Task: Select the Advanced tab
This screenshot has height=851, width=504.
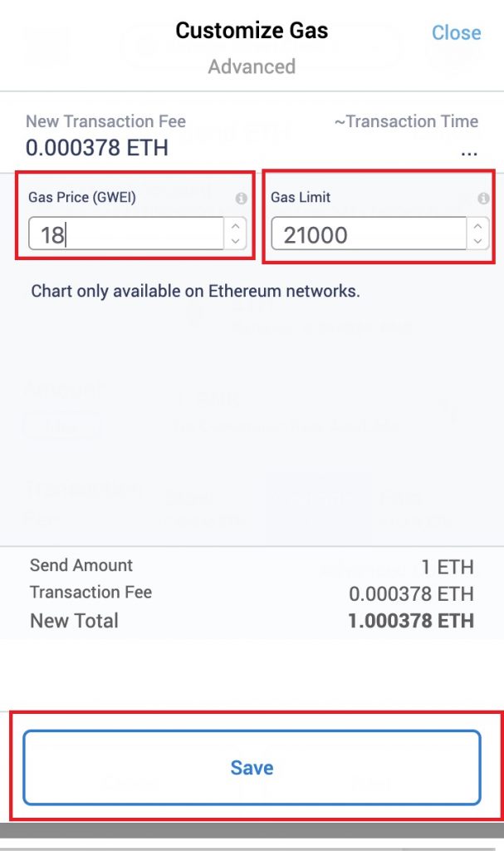Action: [x=252, y=66]
